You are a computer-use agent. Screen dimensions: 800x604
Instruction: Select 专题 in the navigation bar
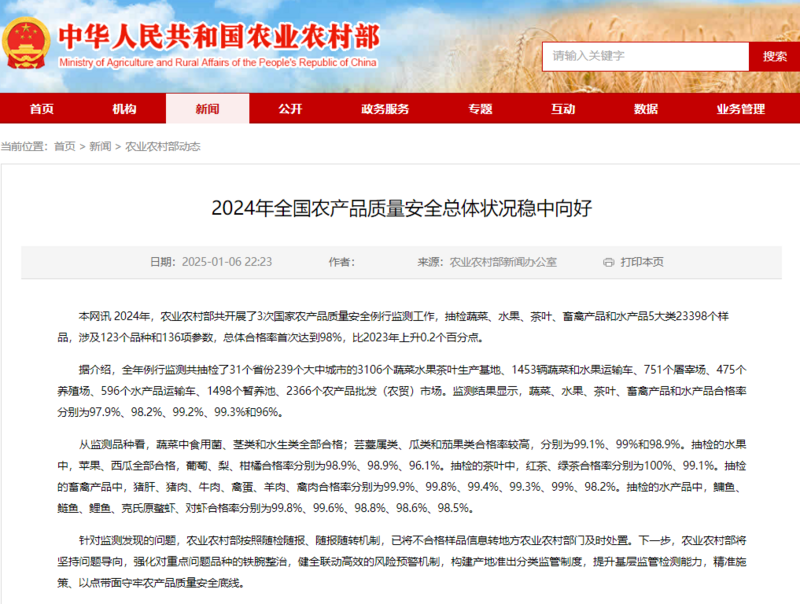pyautogui.click(x=480, y=108)
